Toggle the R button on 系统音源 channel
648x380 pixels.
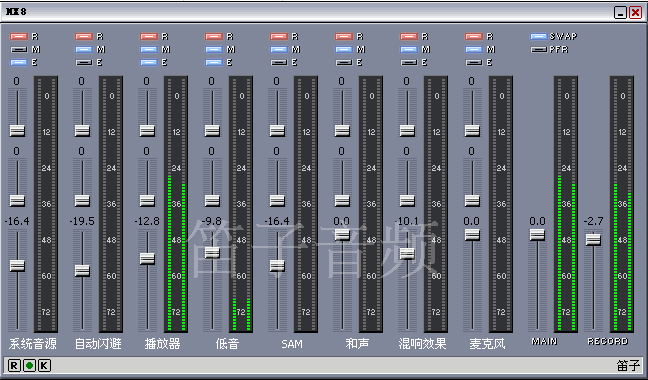(x=19, y=37)
